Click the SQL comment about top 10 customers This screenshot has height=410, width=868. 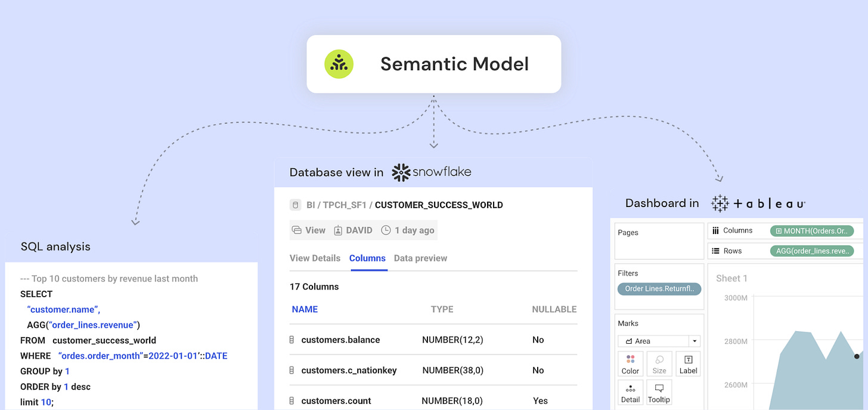[x=109, y=279]
